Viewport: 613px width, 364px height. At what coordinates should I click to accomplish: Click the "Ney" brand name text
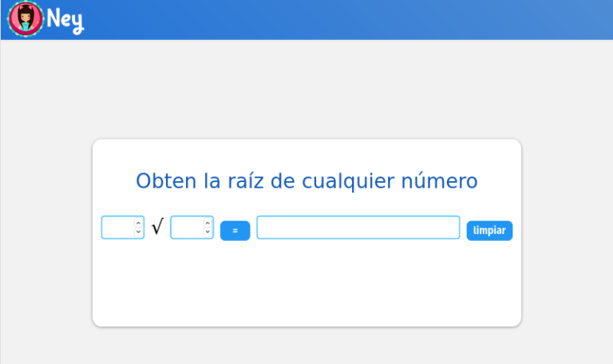coord(65,19)
